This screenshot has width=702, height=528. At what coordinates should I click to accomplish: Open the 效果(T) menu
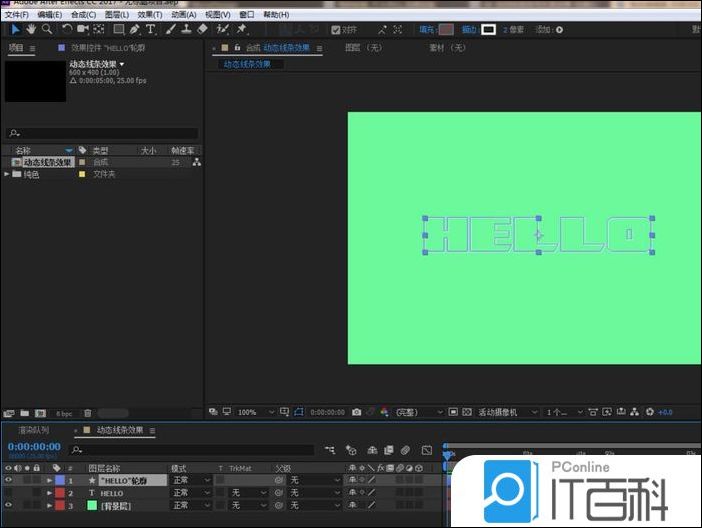click(x=150, y=15)
